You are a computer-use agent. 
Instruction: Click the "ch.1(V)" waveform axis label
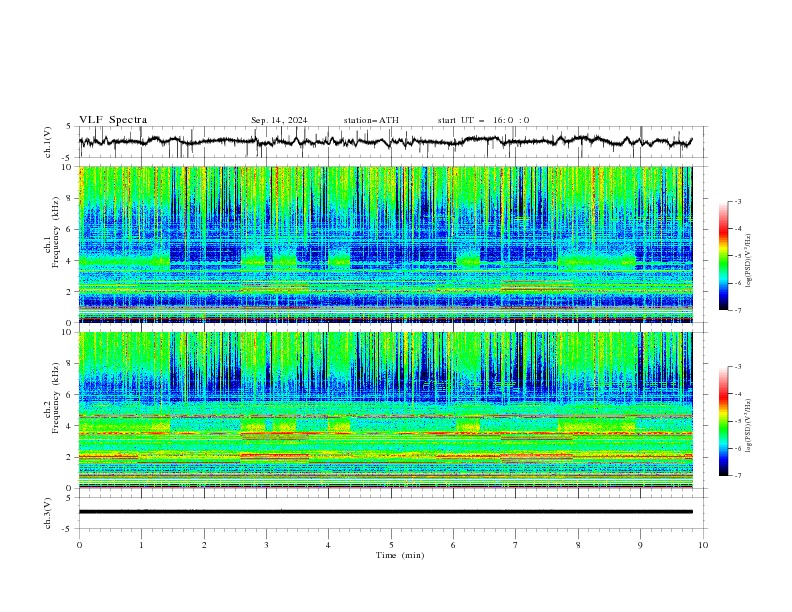[48, 142]
